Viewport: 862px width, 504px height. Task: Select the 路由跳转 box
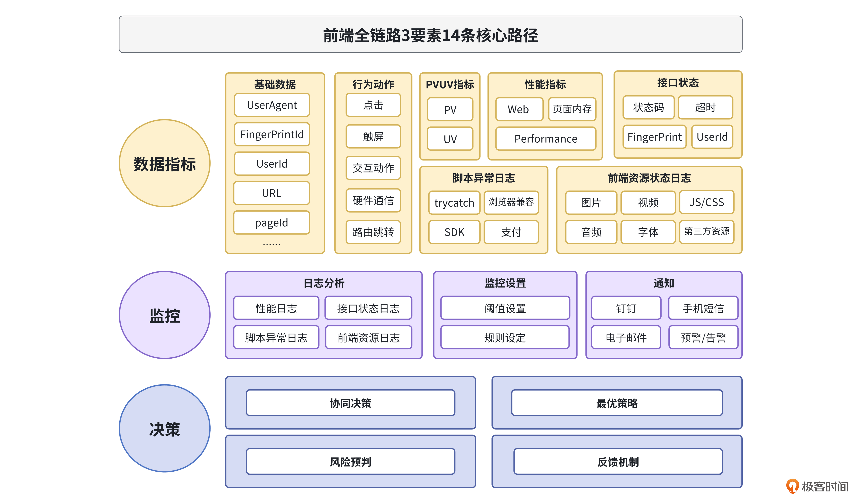coord(373,232)
